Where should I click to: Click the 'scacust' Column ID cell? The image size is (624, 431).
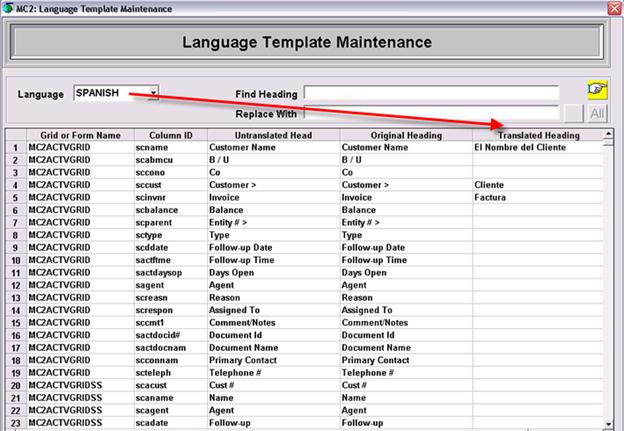point(171,386)
